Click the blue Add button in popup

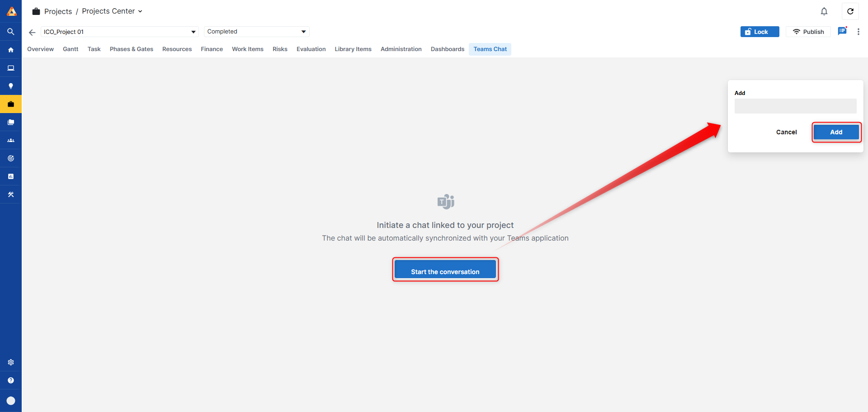tap(836, 132)
